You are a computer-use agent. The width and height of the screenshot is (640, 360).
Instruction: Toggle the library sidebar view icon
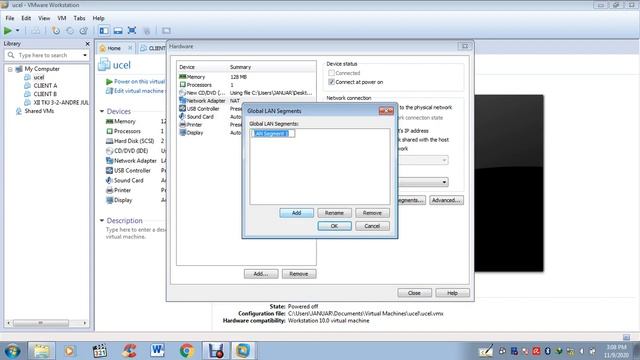[104, 31]
